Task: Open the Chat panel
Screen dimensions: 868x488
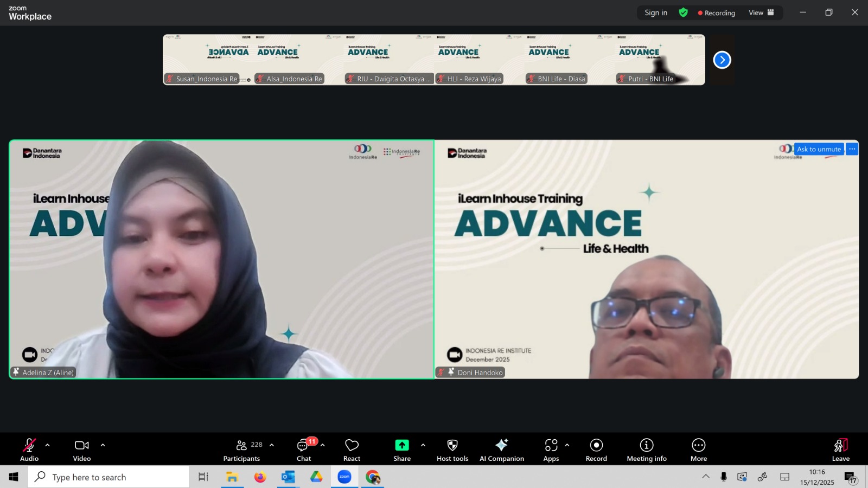Action: coord(304,450)
